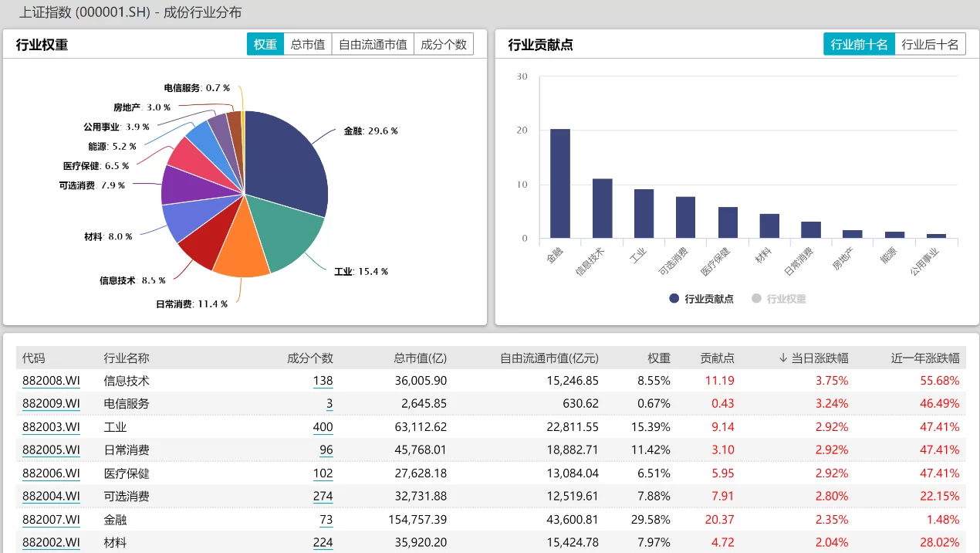The image size is (980, 553).
Task: Click the 金融: 29.6 % pie label
Action: click(371, 131)
